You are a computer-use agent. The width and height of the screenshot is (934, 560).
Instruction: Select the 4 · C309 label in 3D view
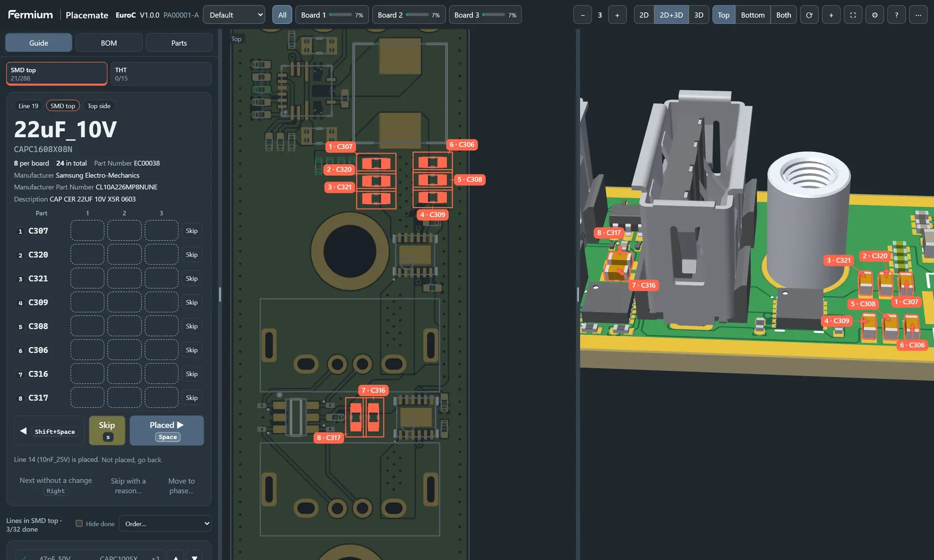click(x=837, y=321)
